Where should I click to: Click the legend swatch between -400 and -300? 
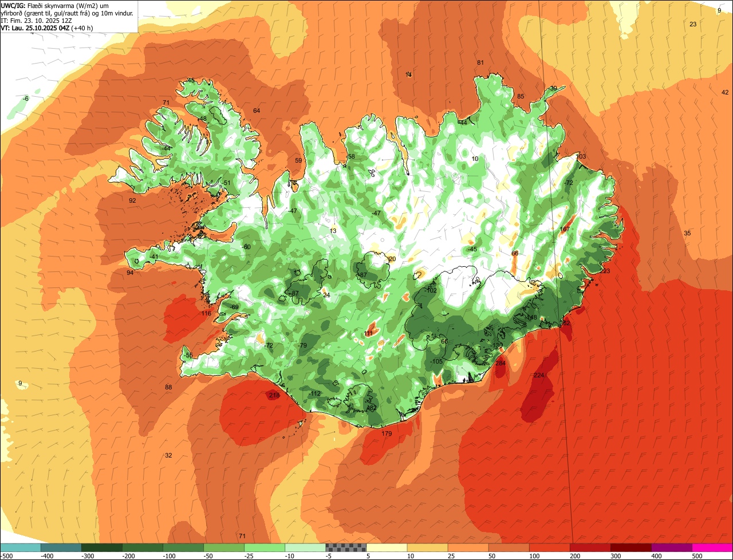61,547
